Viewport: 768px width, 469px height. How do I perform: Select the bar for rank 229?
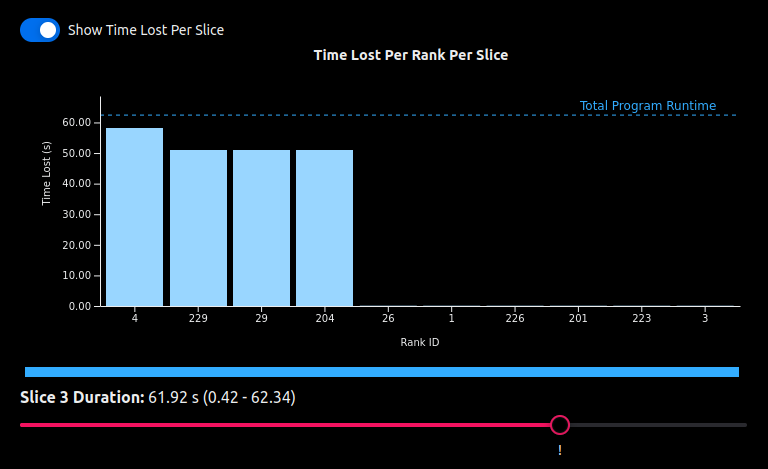[x=198, y=228]
